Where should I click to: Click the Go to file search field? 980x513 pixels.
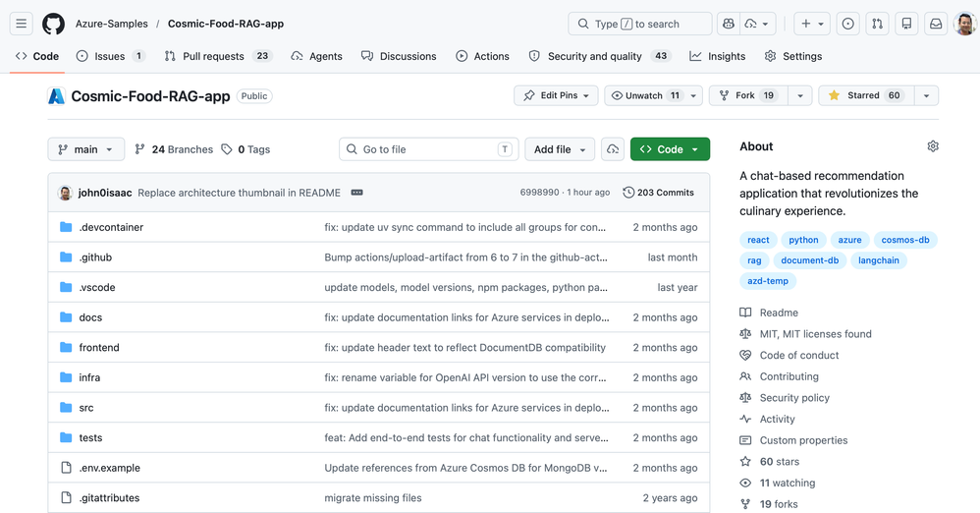429,149
